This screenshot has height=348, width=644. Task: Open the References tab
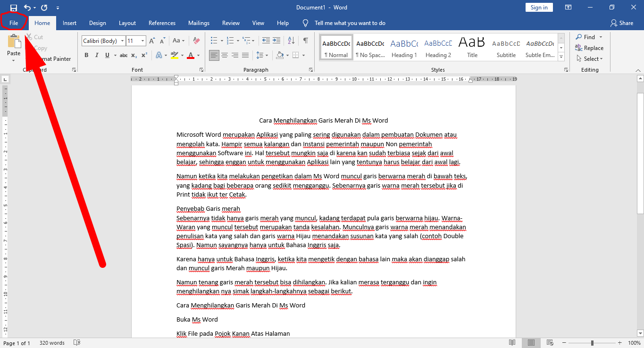click(x=162, y=23)
